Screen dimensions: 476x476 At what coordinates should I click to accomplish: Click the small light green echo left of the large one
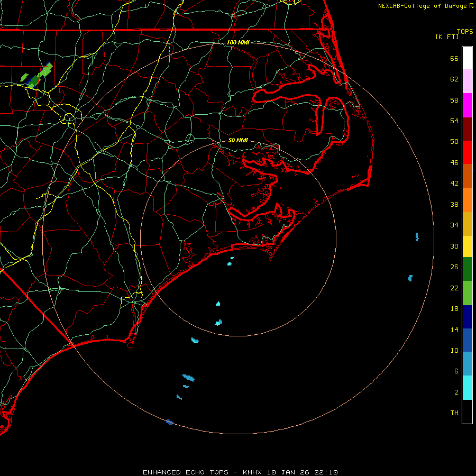24,77
